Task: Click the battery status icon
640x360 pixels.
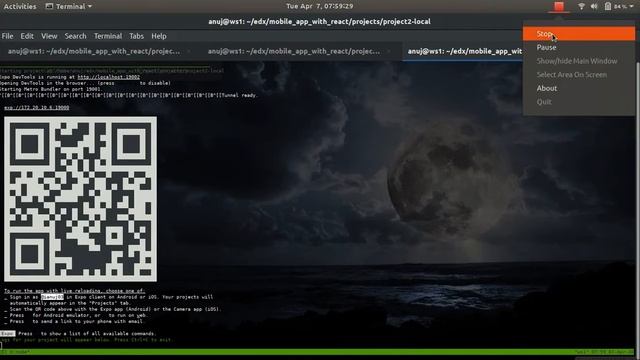Action: (x=608, y=6)
